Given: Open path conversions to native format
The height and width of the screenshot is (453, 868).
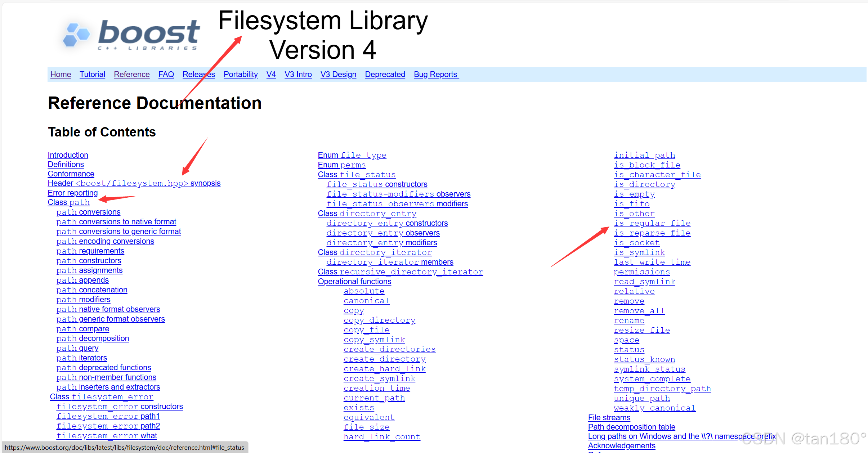Looking at the screenshot, I should click(116, 222).
